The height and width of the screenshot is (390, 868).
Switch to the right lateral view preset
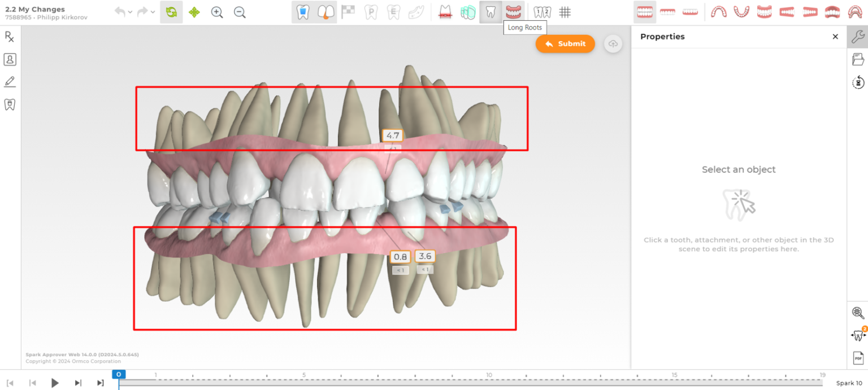[x=787, y=11]
